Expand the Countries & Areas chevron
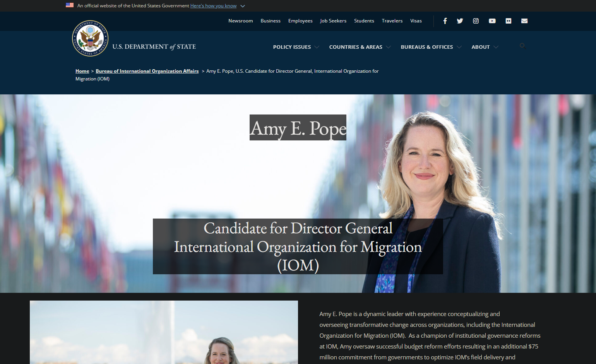The image size is (596, 364). point(388,47)
